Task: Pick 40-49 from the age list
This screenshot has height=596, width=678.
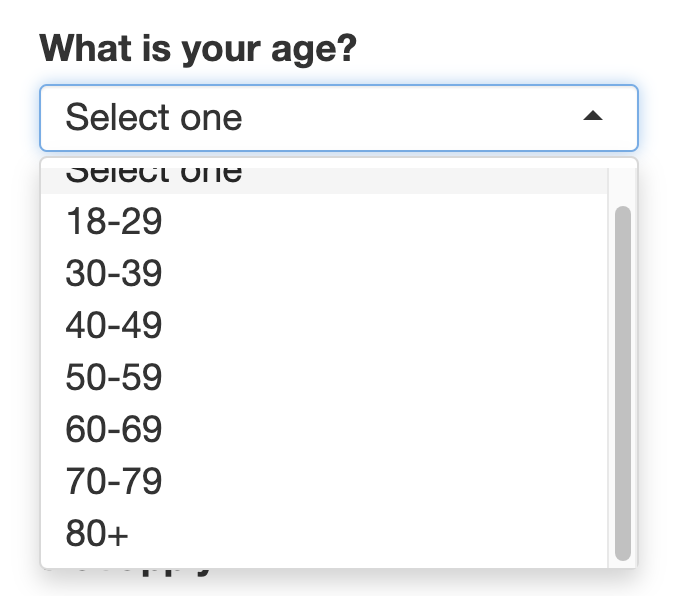Action: [x=114, y=325]
